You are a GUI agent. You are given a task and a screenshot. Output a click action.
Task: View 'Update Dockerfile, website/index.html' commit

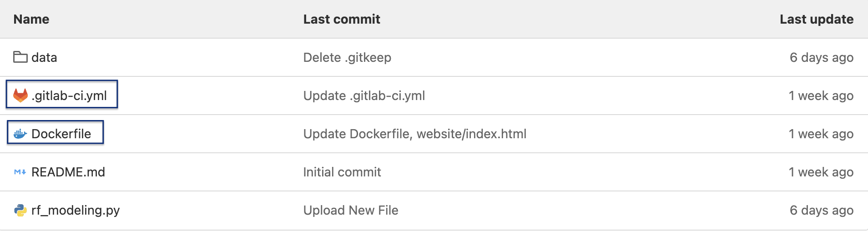[x=415, y=134]
